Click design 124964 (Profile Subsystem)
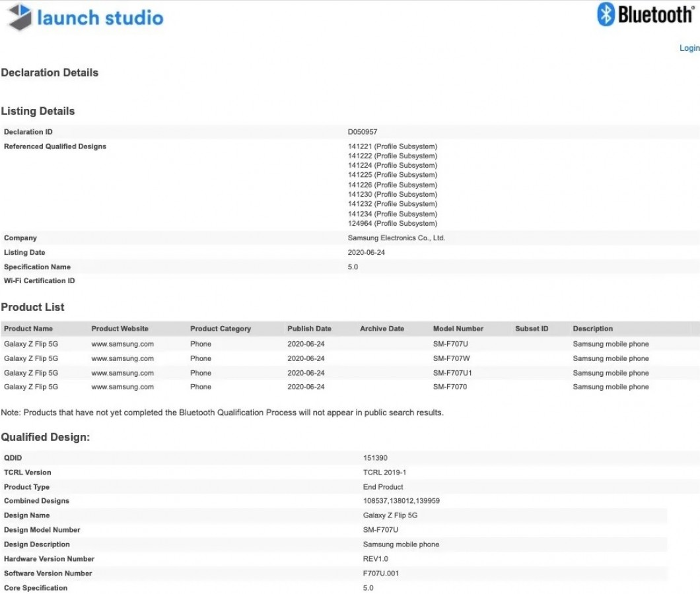This screenshot has width=700, height=594. (392, 223)
